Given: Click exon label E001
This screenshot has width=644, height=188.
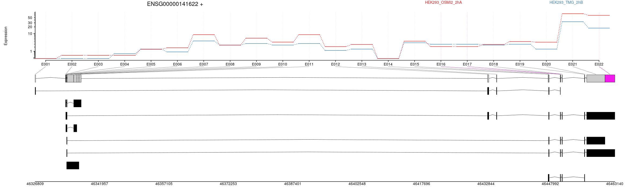Looking at the screenshot, I should point(46,64).
